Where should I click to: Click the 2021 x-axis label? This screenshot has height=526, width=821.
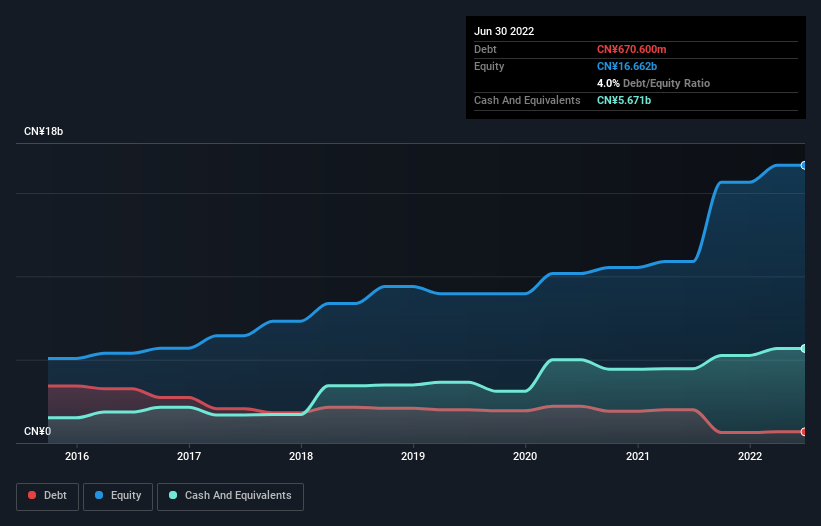638,456
